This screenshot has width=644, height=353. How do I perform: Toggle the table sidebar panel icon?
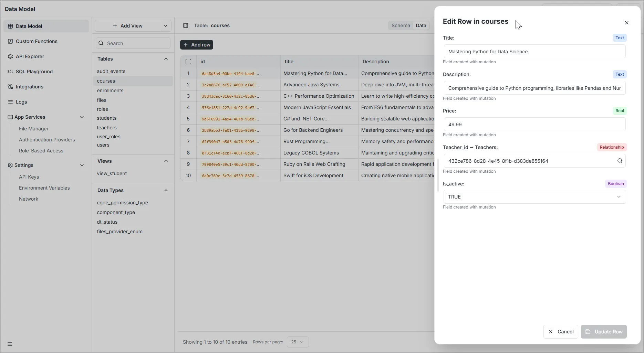(x=186, y=25)
